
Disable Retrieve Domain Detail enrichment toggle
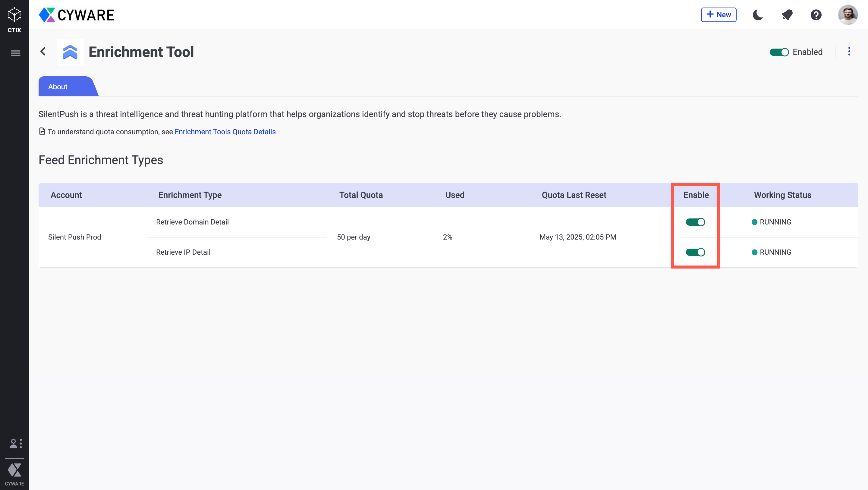click(x=695, y=222)
